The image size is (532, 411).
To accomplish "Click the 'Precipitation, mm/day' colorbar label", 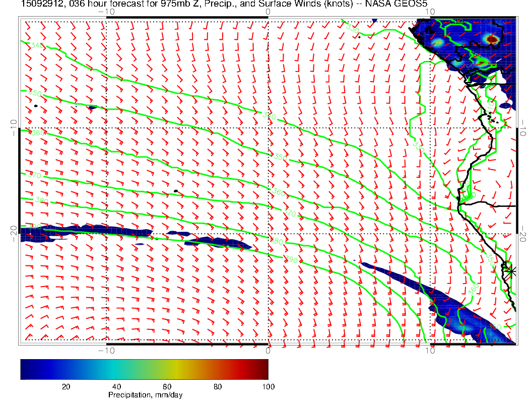I will click(x=145, y=395).
